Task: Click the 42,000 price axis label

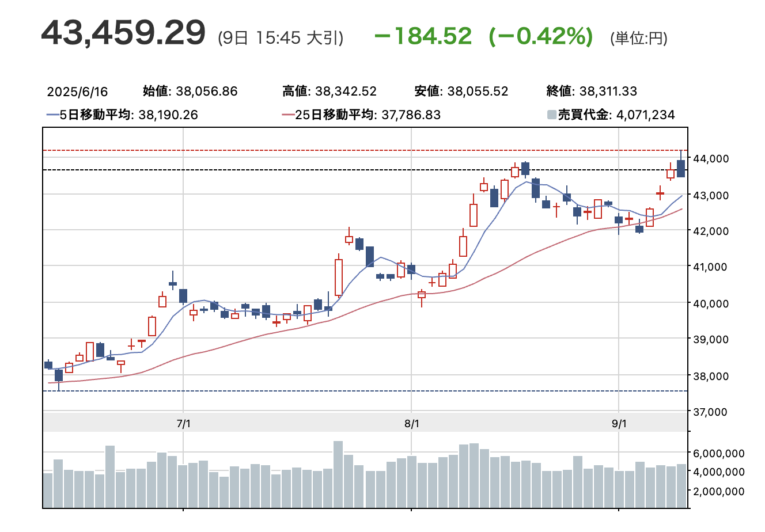Action: [712, 231]
